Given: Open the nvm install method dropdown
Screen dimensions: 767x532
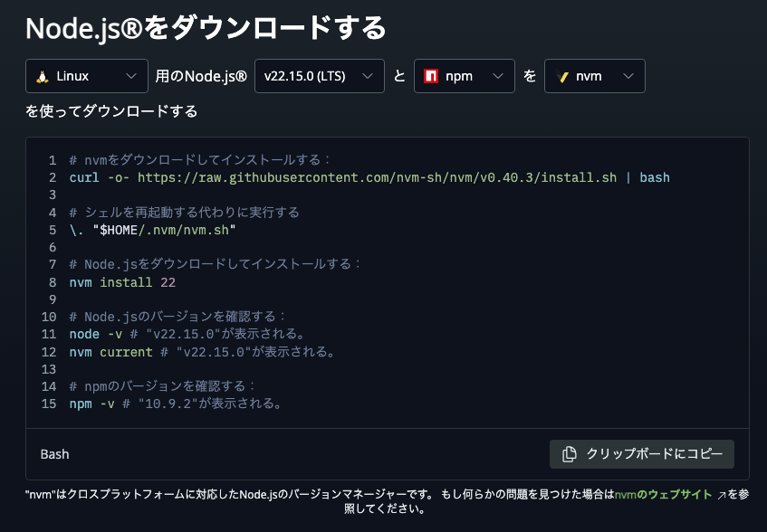Looking at the screenshot, I should [x=595, y=76].
